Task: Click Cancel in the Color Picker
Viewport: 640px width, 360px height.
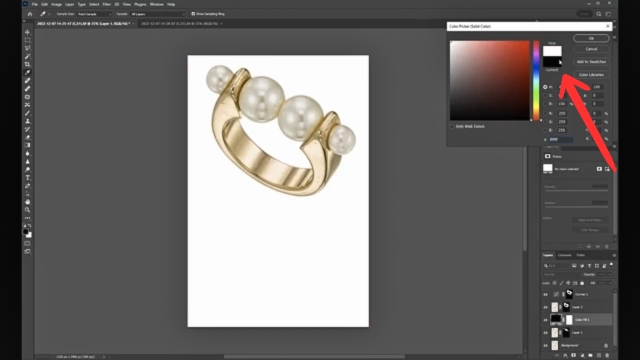Action: (x=591, y=49)
